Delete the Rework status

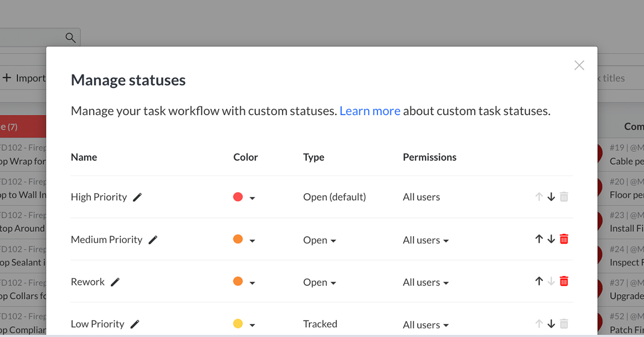click(x=563, y=281)
